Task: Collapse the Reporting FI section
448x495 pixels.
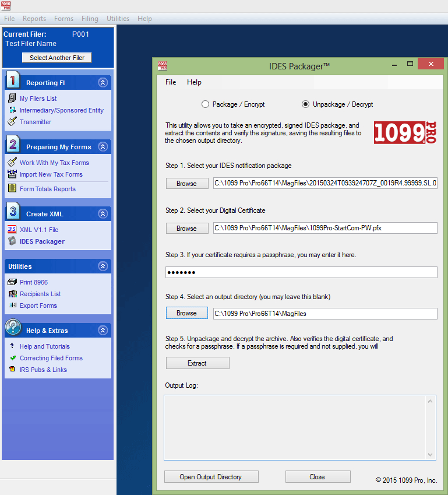Action: tap(103, 82)
